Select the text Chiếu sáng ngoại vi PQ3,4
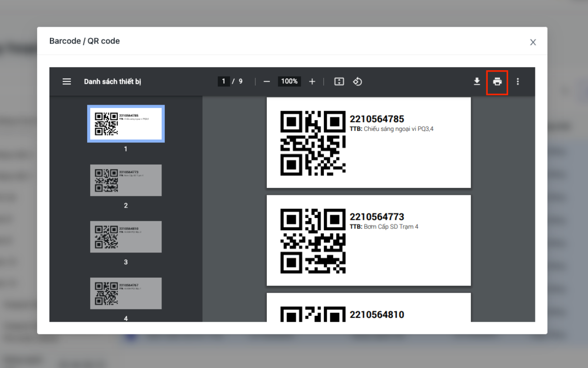This screenshot has height=368, width=588. [x=399, y=129]
